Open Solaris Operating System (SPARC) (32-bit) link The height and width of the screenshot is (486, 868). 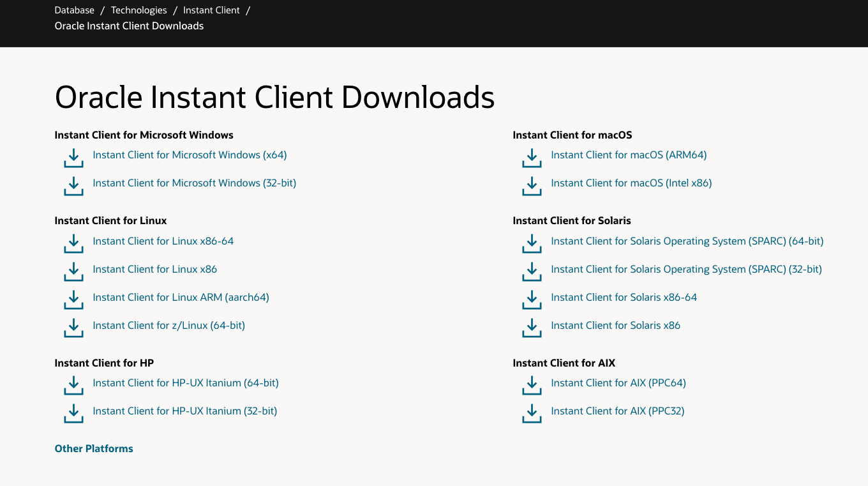click(x=686, y=269)
